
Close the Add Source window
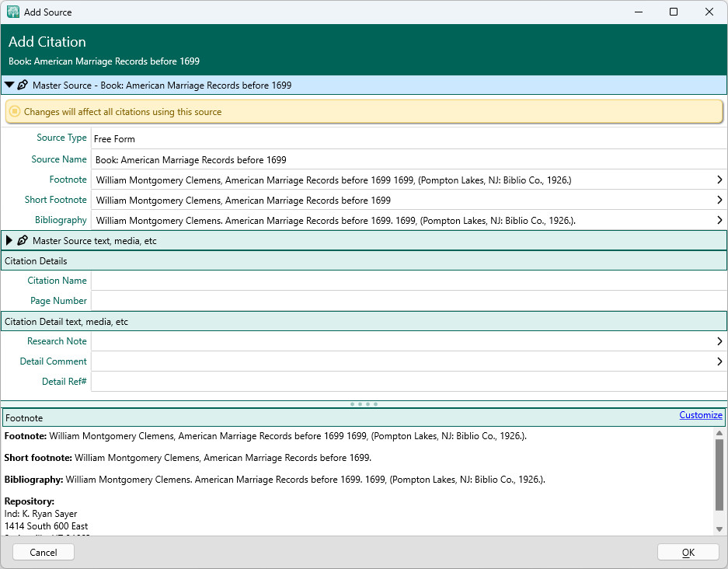[x=709, y=12]
